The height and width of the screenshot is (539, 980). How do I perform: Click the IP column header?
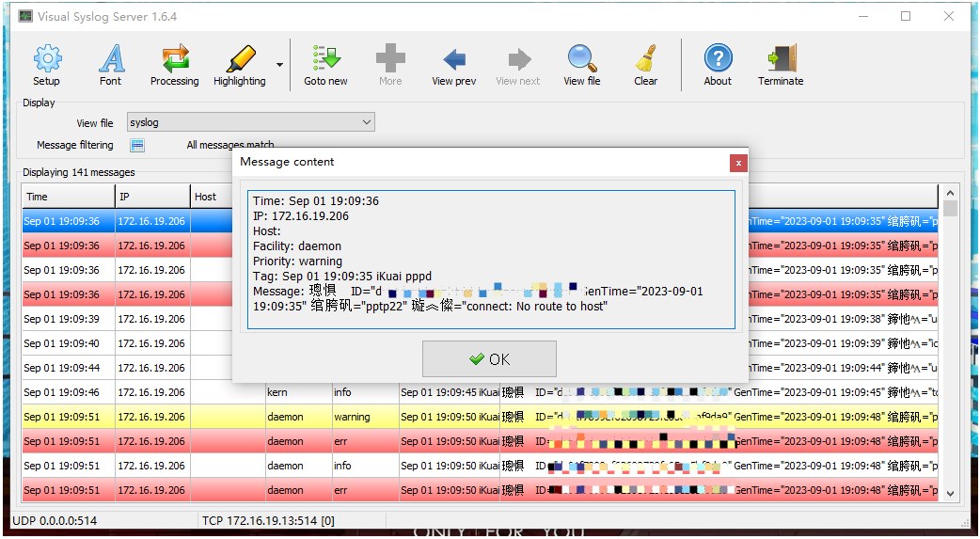152,197
